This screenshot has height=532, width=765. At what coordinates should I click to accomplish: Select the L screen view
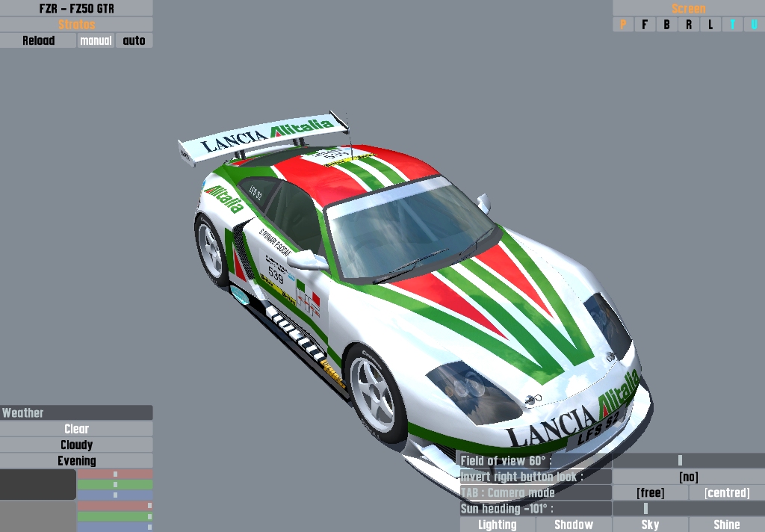[710, 25]
